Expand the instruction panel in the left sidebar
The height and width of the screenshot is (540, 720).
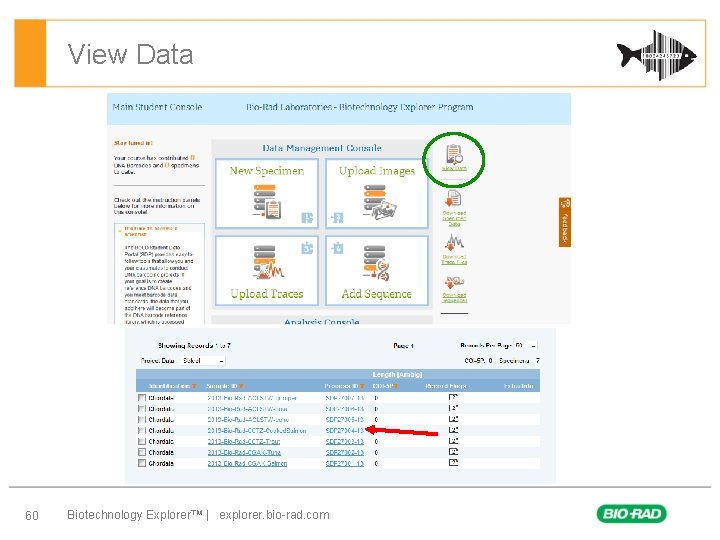(120, 231)
